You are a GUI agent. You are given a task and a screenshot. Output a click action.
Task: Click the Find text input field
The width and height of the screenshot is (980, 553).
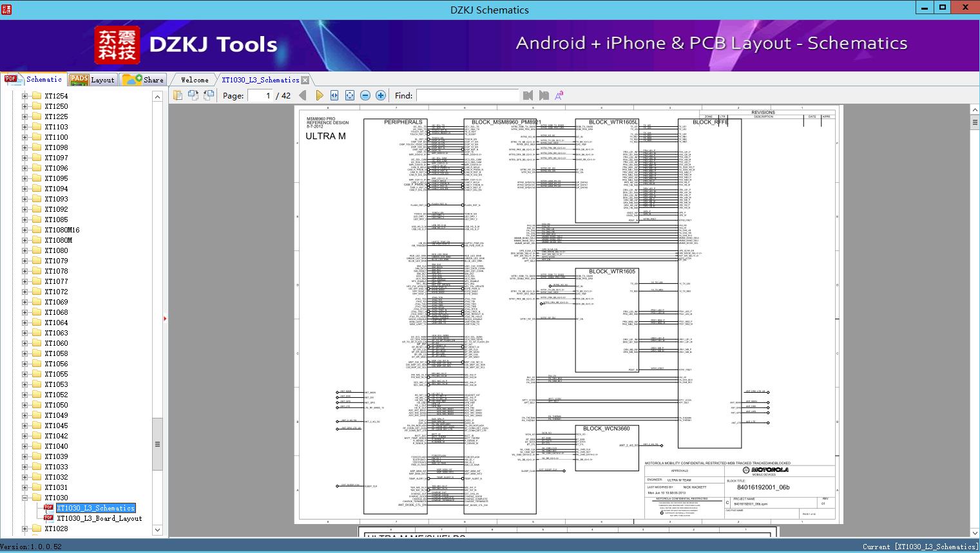(x=467, y=95)
